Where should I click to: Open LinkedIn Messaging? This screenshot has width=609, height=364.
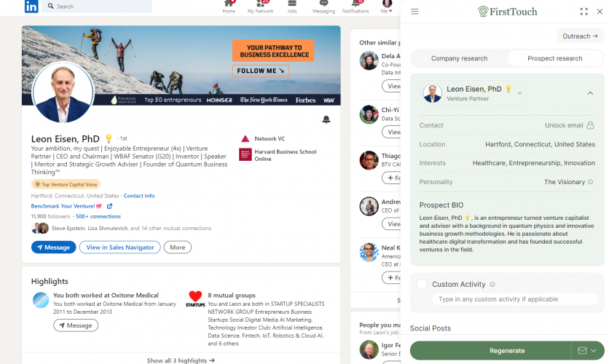323,7
